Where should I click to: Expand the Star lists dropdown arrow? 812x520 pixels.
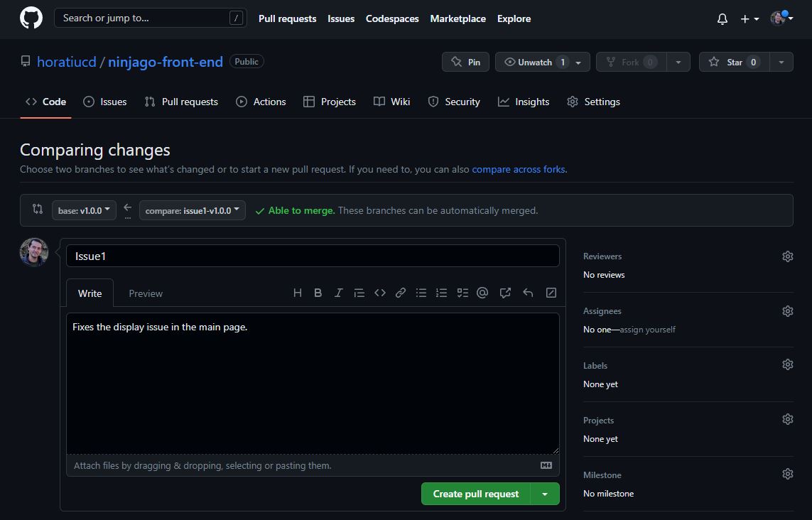(781, 62)
